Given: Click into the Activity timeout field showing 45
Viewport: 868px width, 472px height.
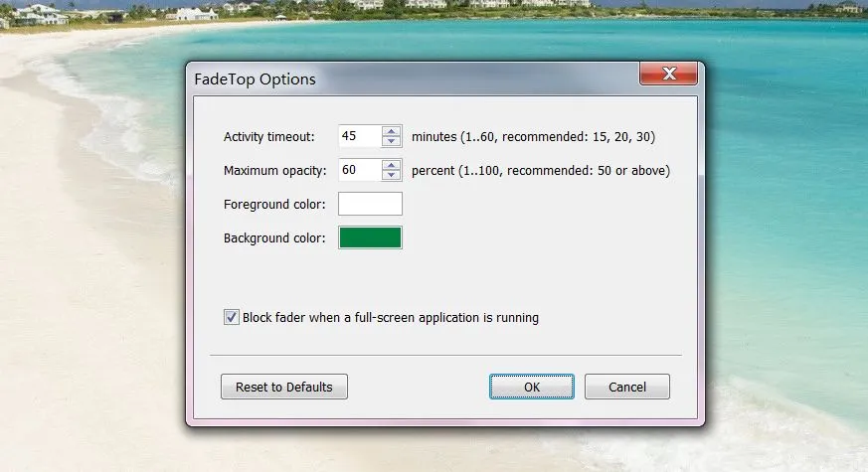Looking at the screenshot, I should coord(360,136).
